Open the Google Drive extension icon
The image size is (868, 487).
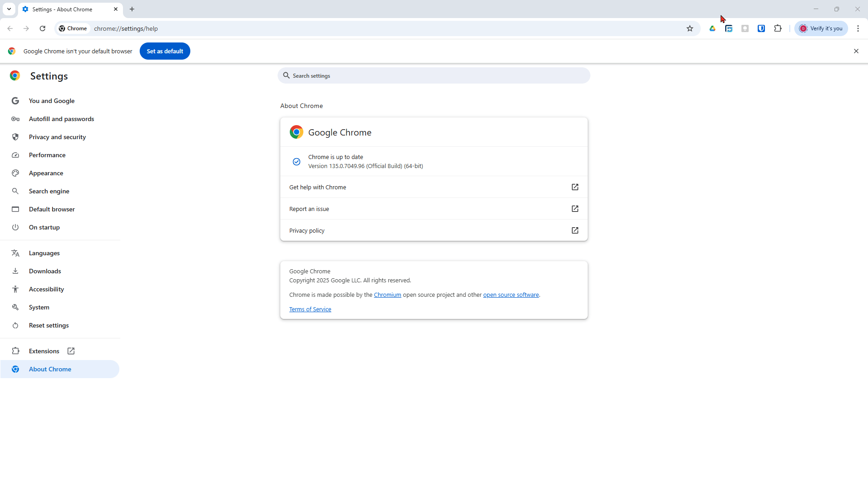(712, 28)
